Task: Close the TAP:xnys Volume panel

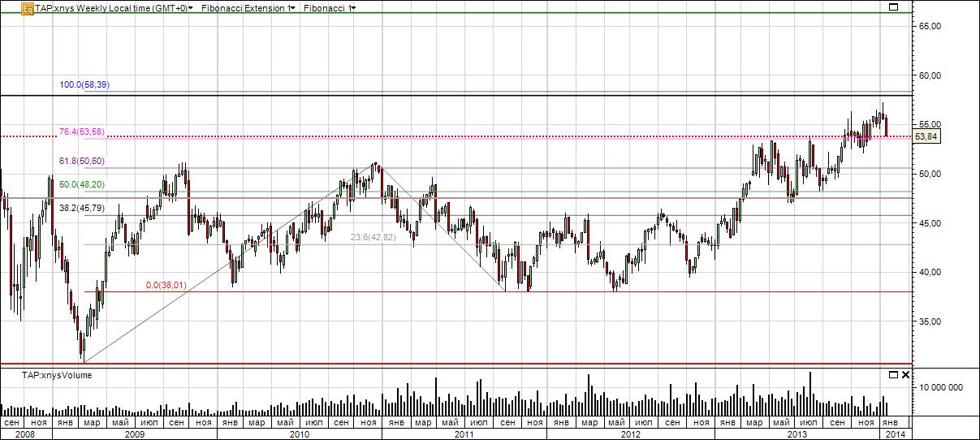Action: (905, 375)
